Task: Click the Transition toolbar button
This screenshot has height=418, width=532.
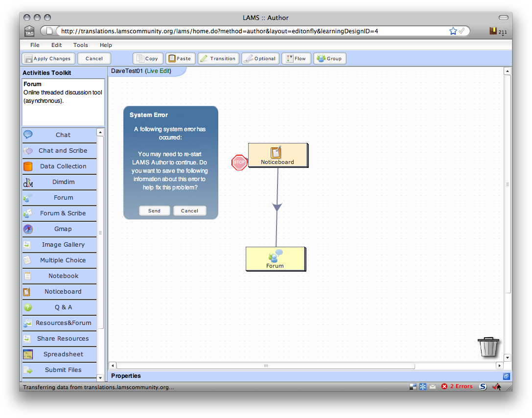Action: 218,59
